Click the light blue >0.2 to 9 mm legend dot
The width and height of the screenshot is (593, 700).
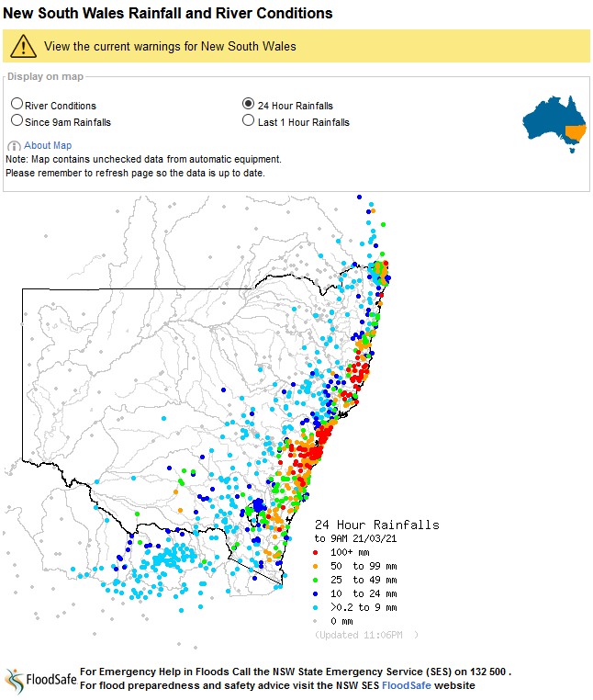pos(316,607)
